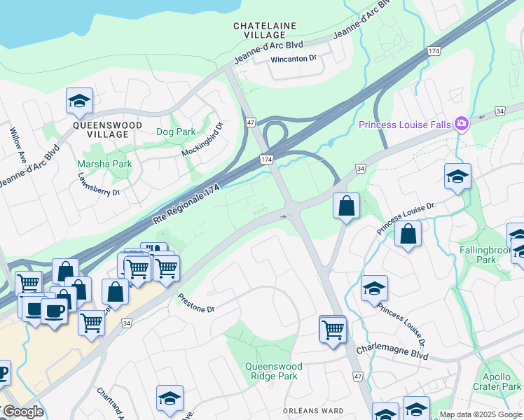Select the Dog Park label
524x420 pixels.
click(x=176, y=132)
